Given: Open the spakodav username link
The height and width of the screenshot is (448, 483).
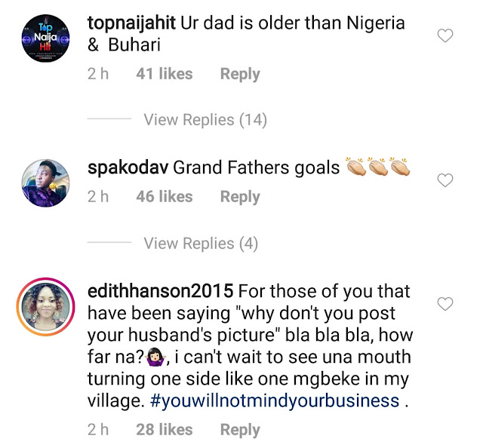Looking at the screenshot, I should (x=128, y=167).
